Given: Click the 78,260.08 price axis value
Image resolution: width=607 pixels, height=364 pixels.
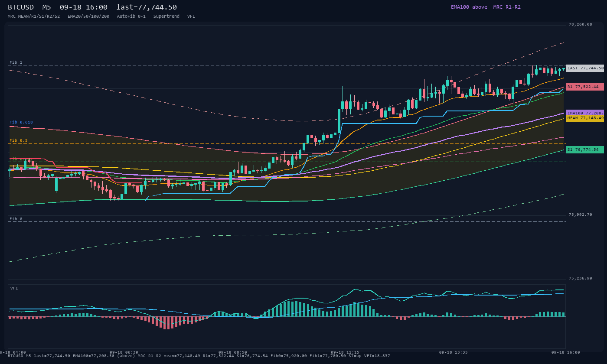Looking at the screenshot, I should pyautogui.click(x=580, y=24).
